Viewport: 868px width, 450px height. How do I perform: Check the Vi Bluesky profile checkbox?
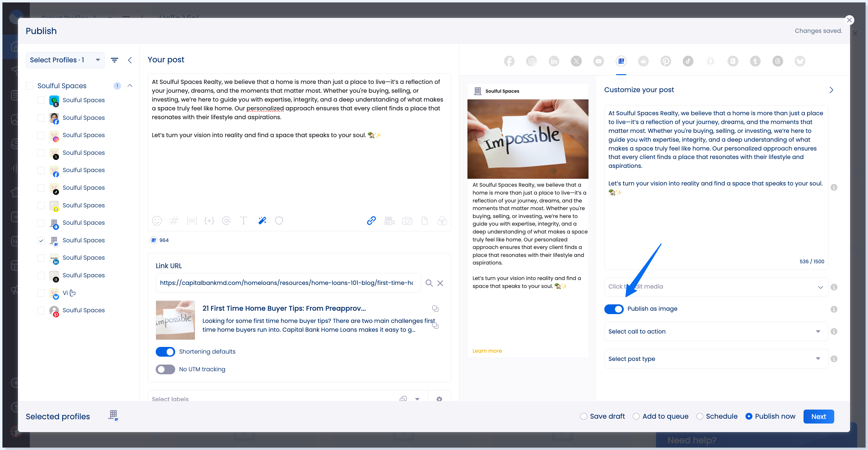click(x=41, y=293)
